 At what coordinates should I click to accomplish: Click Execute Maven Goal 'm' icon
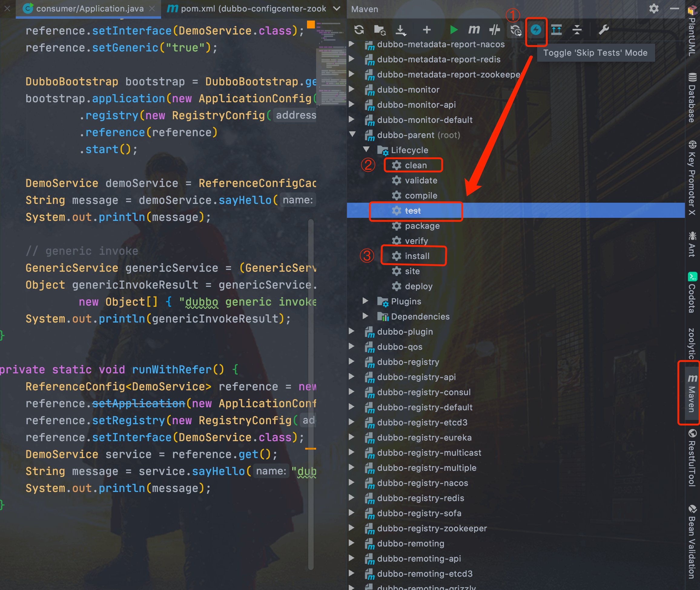pos(474,30)
